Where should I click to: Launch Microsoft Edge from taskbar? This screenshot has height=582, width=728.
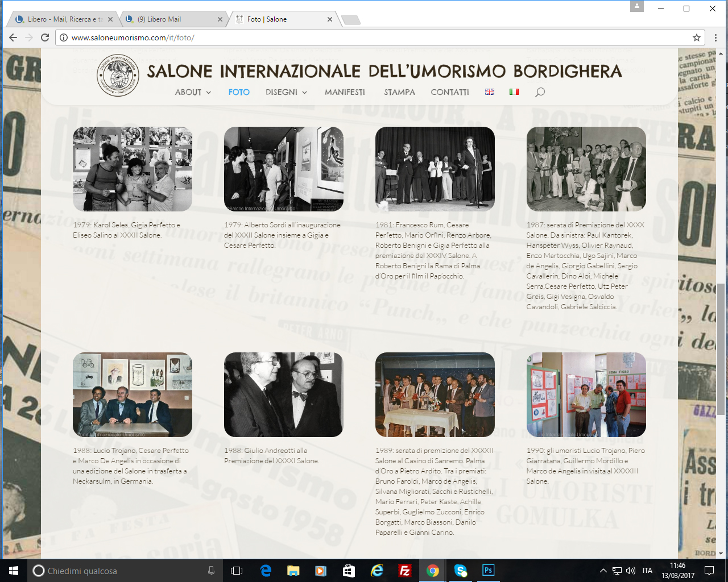[x=266, y=571]
